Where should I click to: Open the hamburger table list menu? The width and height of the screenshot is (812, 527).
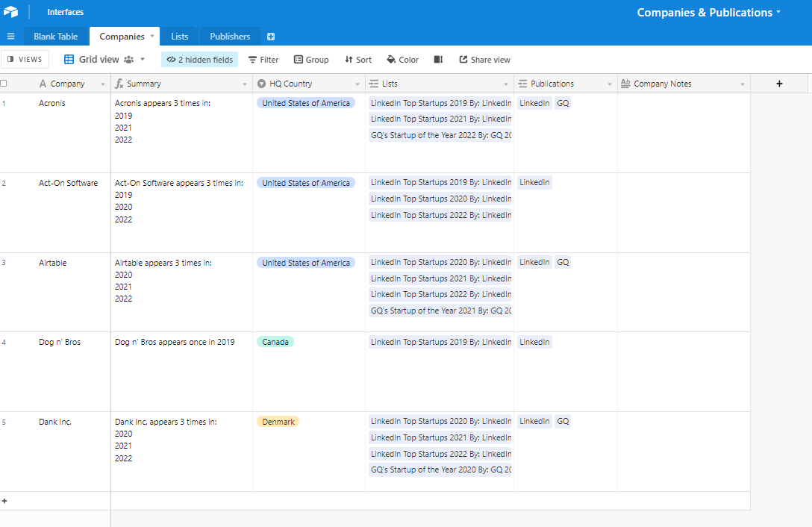[x=11, y=37]
